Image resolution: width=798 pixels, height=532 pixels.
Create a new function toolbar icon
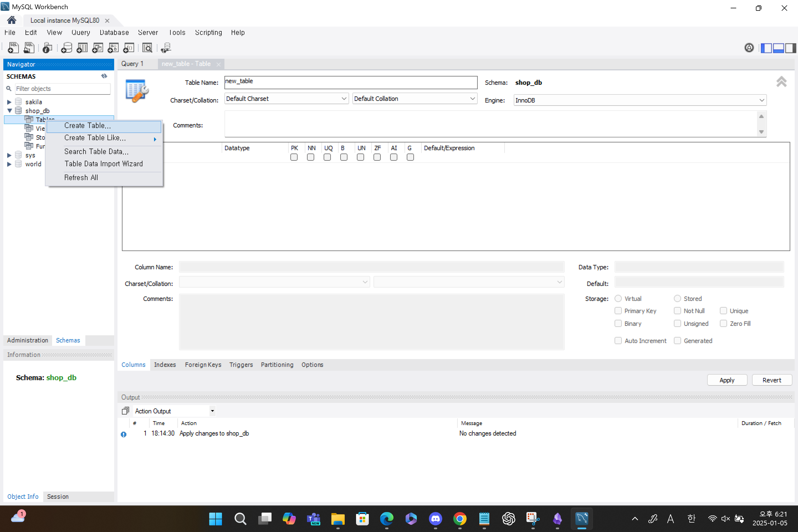pos(129,48)
